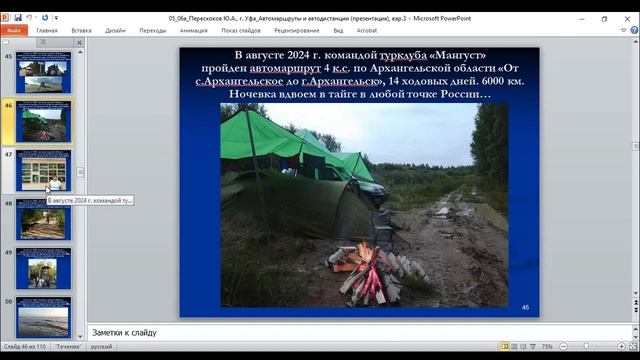Open the Вставка ribbon tab

point(81,31)
